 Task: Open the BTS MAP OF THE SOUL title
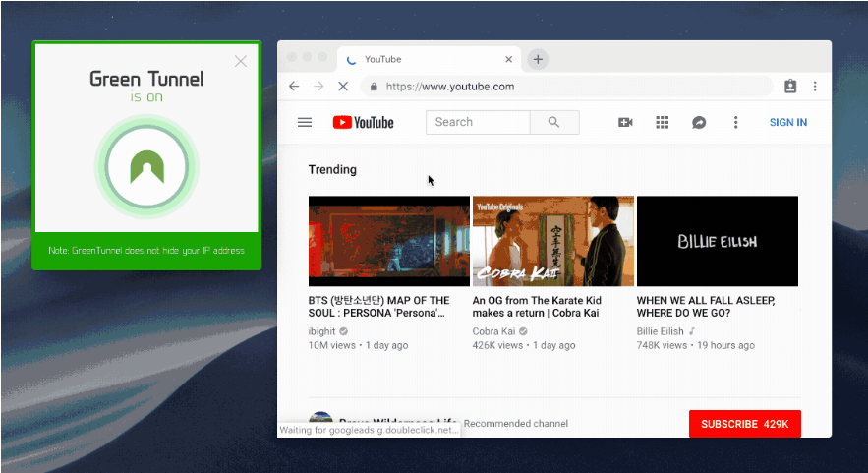pyautogui.click(x=379, y=306)
